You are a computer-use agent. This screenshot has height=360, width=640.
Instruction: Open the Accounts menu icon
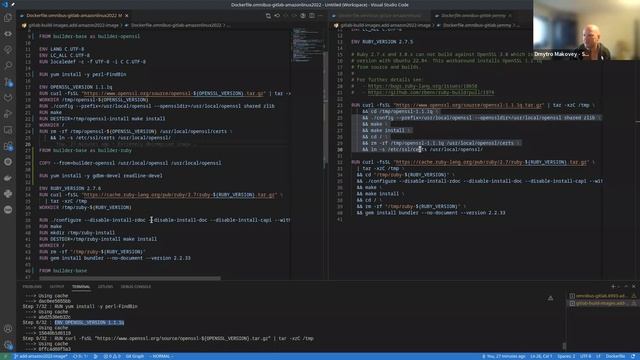(x=8, y=329)
